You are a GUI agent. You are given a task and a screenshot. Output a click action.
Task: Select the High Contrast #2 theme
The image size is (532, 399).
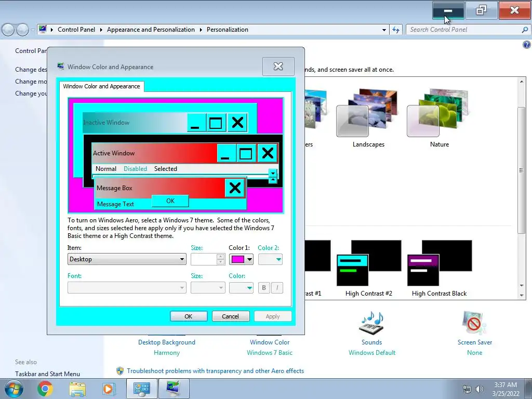(x=368, y=269)
